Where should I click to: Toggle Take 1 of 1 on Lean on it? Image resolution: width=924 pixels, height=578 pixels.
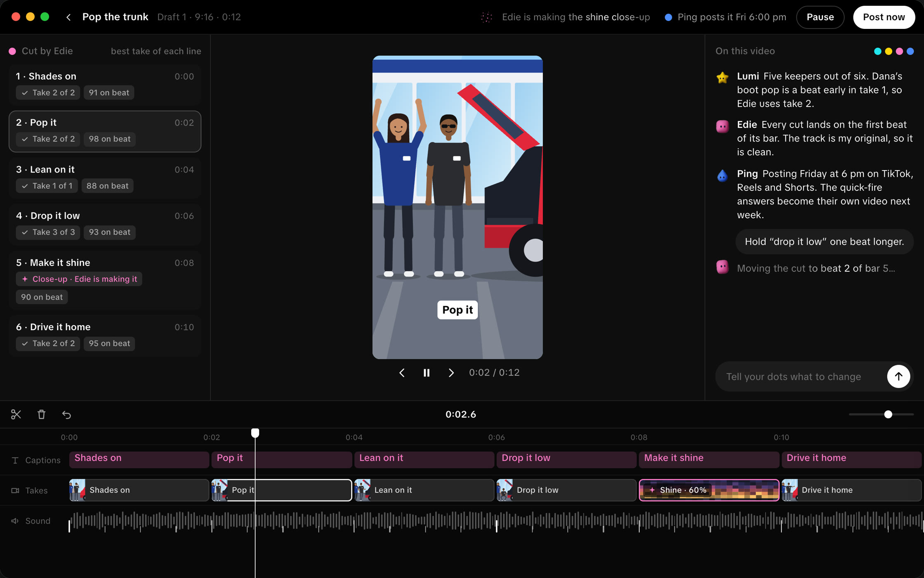(47, 186)
